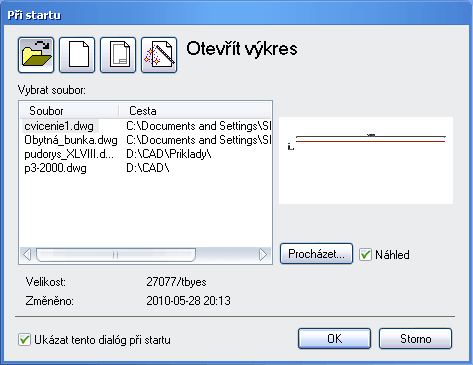Select p3-2000.dwg in file list

point(55,168)
